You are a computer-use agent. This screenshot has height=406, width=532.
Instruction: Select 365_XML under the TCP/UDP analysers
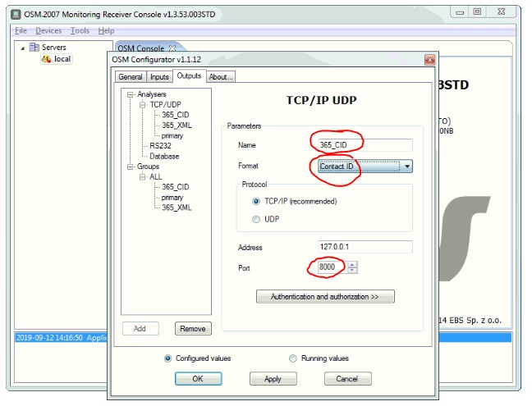177,125
